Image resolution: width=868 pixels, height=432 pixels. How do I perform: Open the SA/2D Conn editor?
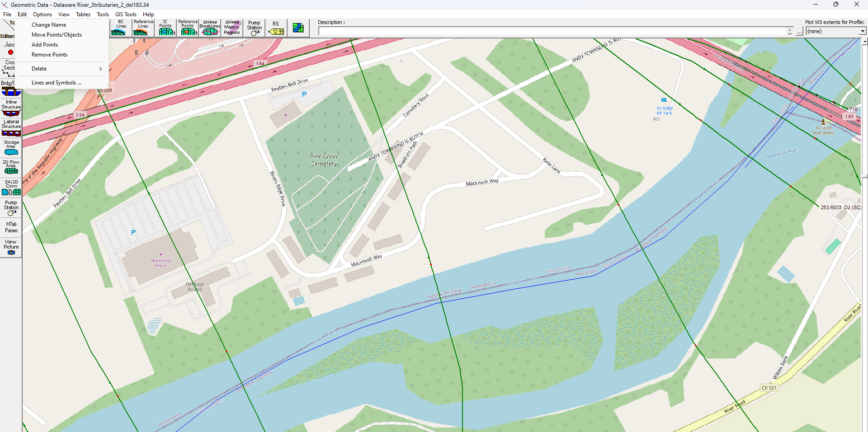click(x=11, y=187)
